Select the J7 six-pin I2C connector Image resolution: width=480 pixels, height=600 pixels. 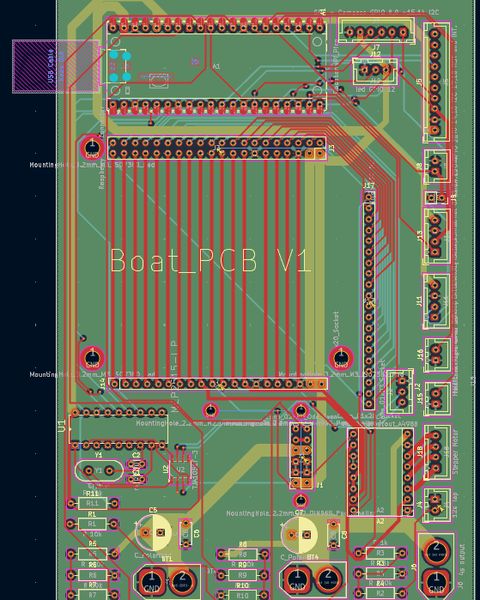click(376, 32)
